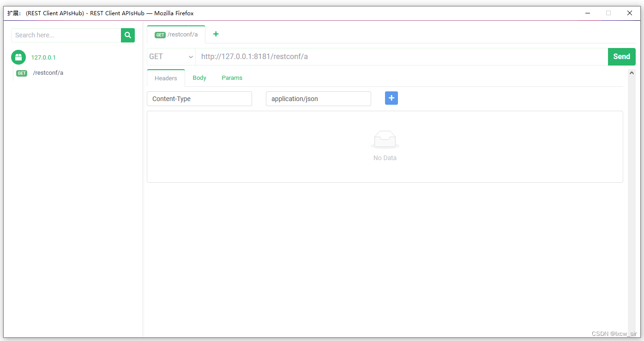Add a new request tab with plus icon
644x341 pixels.
coord(216,34)
